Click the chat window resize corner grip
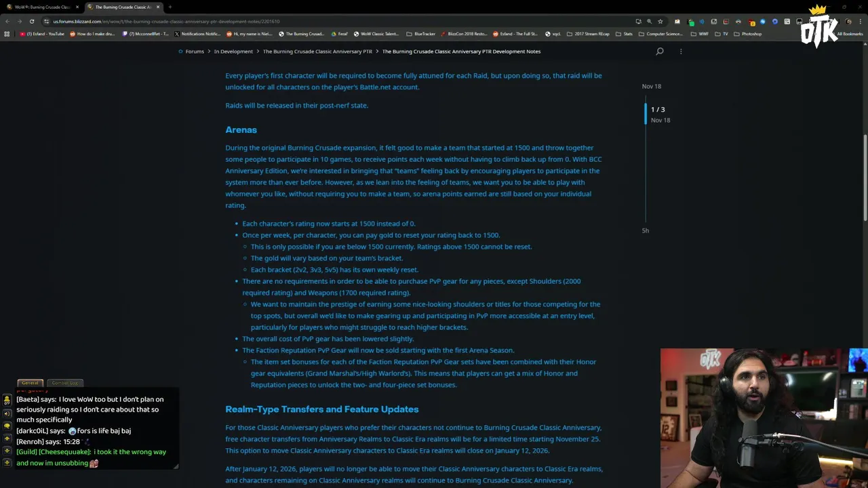868x488 pixels. point(176,466)
